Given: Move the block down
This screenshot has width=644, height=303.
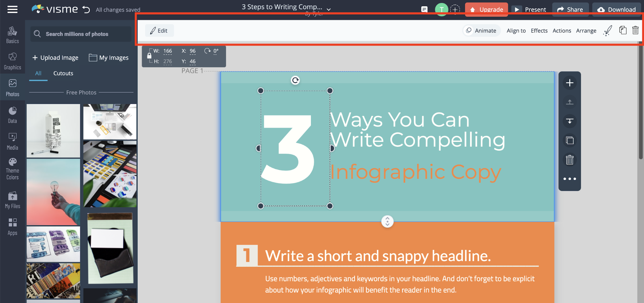Looking at the screenshot, I should [x=570, y=121].
